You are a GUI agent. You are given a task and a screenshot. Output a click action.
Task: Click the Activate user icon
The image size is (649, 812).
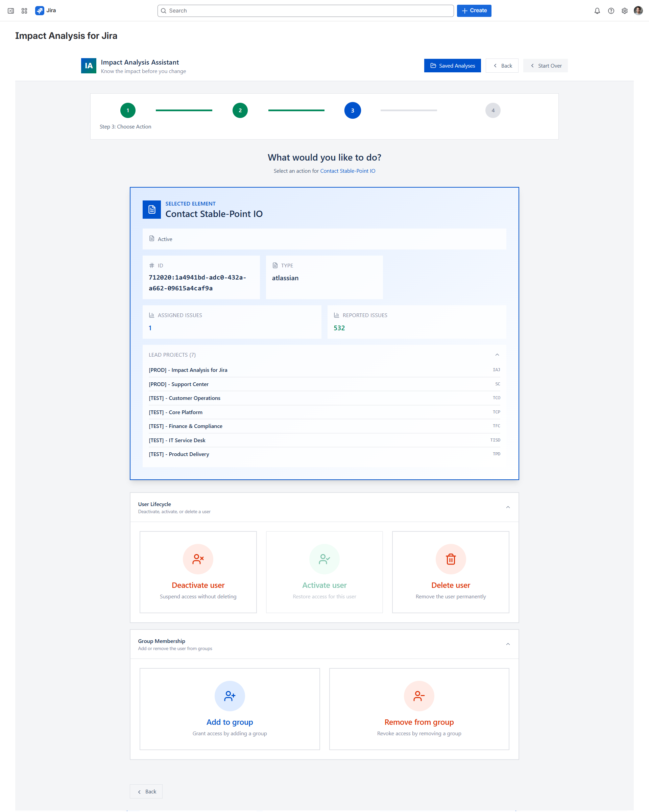(324, 559)
